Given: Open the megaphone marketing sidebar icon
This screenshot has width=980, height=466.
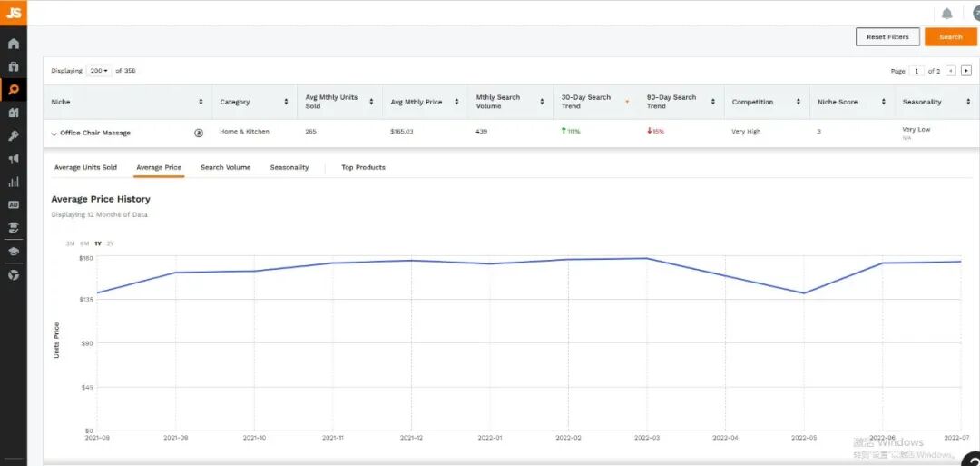Looking at the screenshot, I should pos(14,159).
